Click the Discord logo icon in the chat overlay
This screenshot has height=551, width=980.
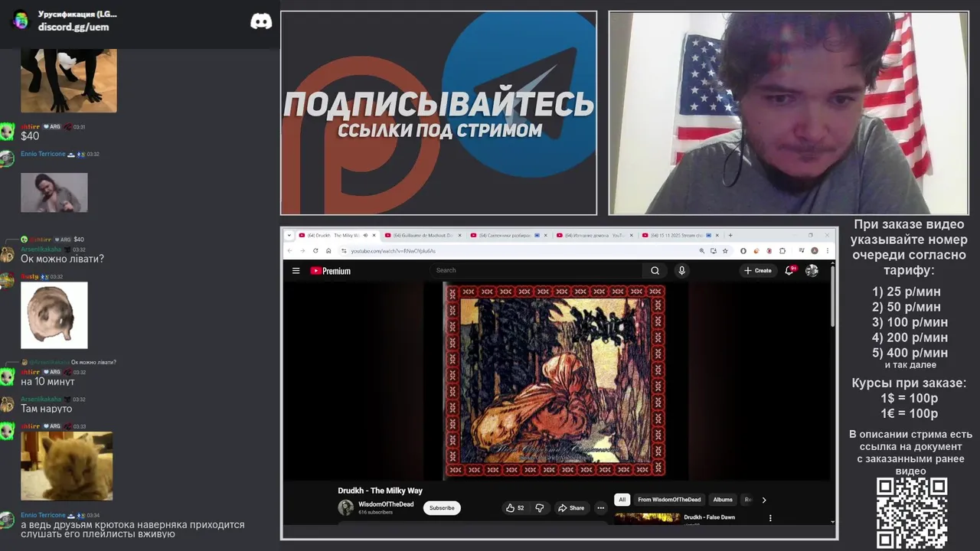point(261,21)
